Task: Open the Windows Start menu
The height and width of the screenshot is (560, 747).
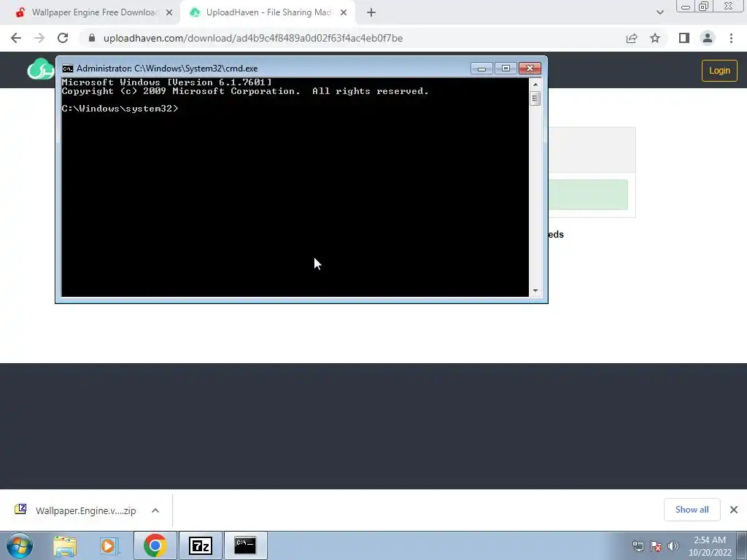Action: click(x=20, y=545)
